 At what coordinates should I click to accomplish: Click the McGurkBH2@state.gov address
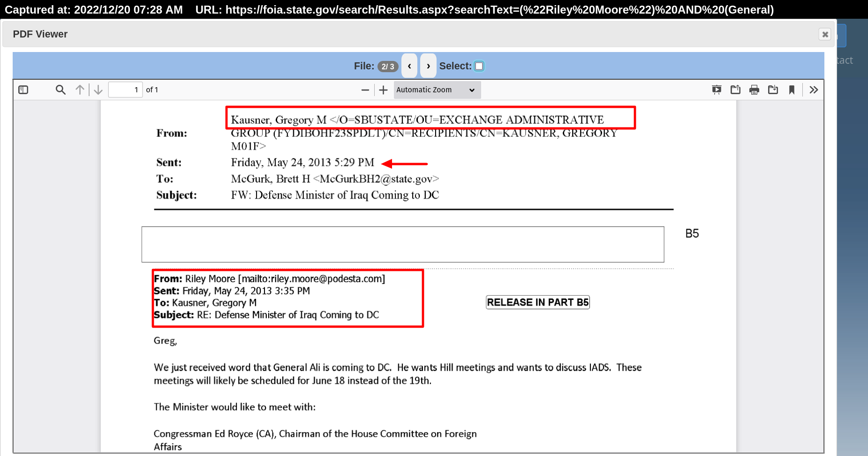376,179
